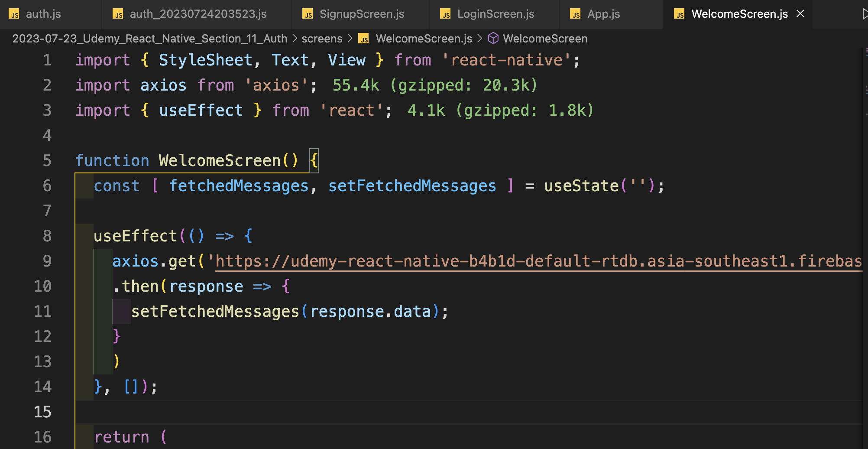Click the JS file icon on auth.js tab
The image size is (868, 449).
coord(14,14)
